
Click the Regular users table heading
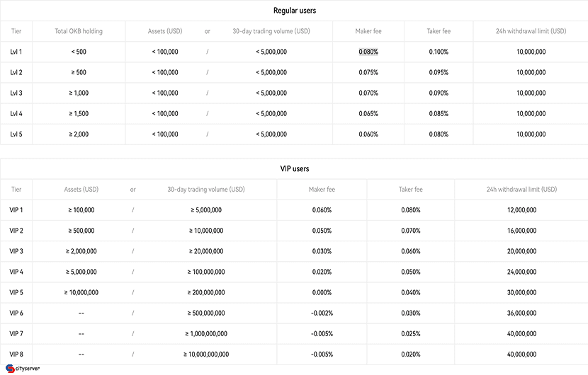[295, 11]
